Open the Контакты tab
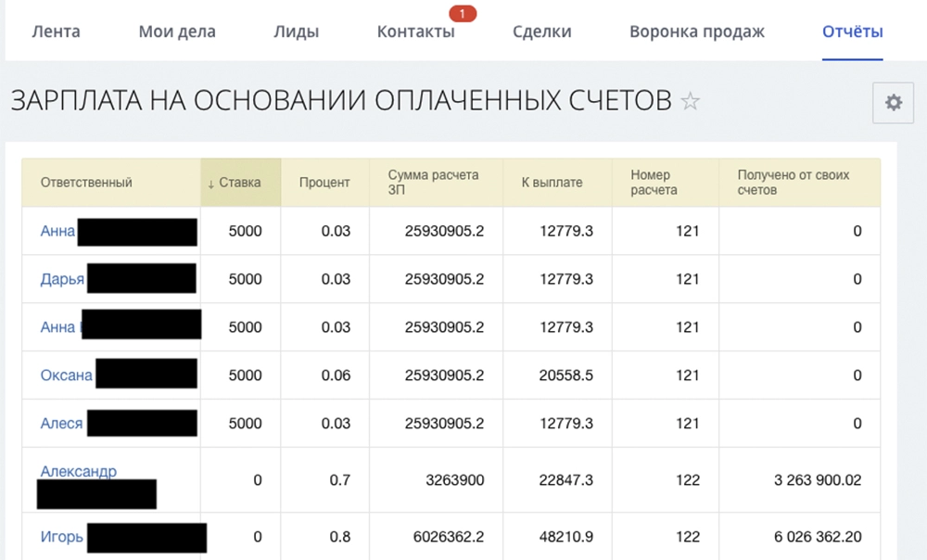 pyautogui.click(x=415, y=31)
